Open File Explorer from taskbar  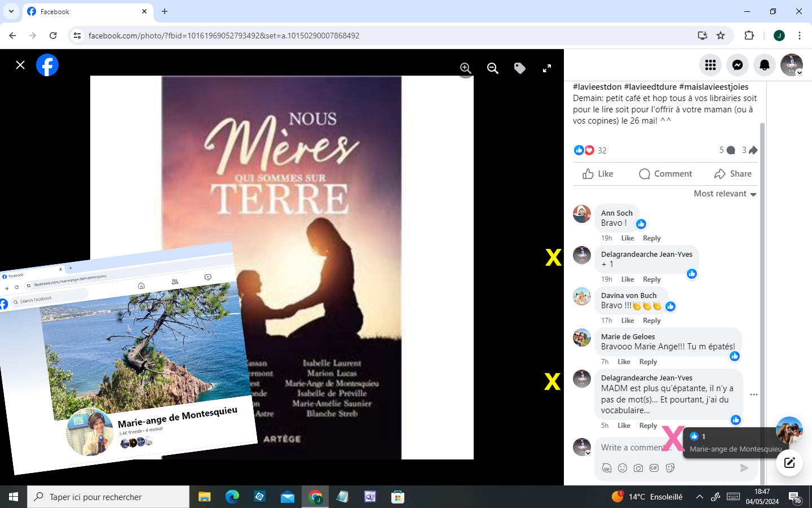click(x=204, y=497)
